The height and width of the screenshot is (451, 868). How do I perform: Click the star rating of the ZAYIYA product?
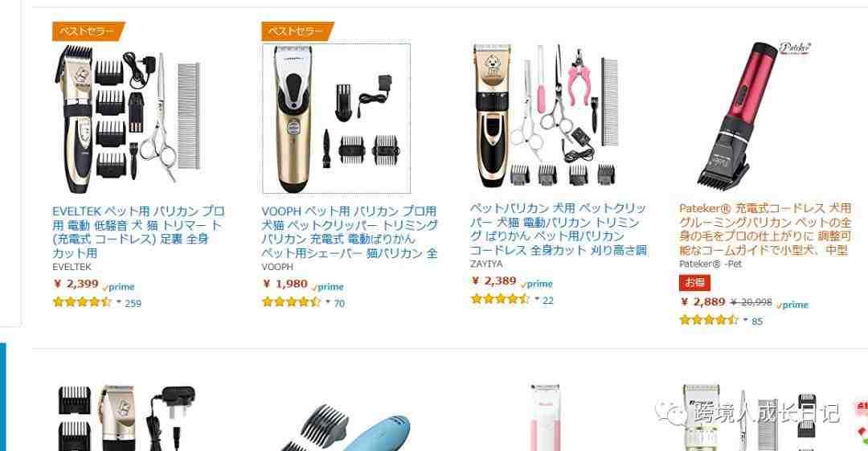click(x=501, y=298)
